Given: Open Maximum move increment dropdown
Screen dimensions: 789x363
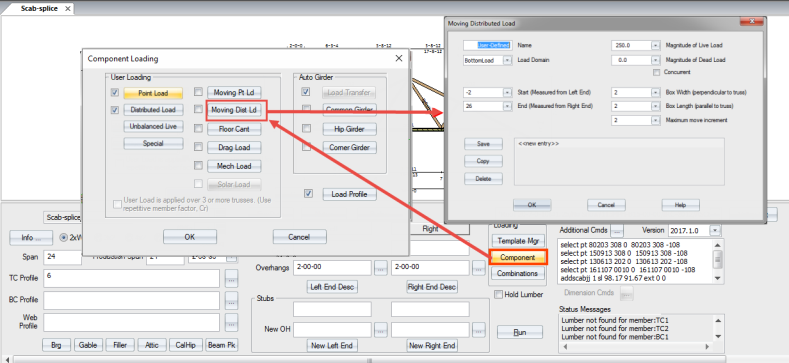Looking at the screenshot, I should 655,120.
